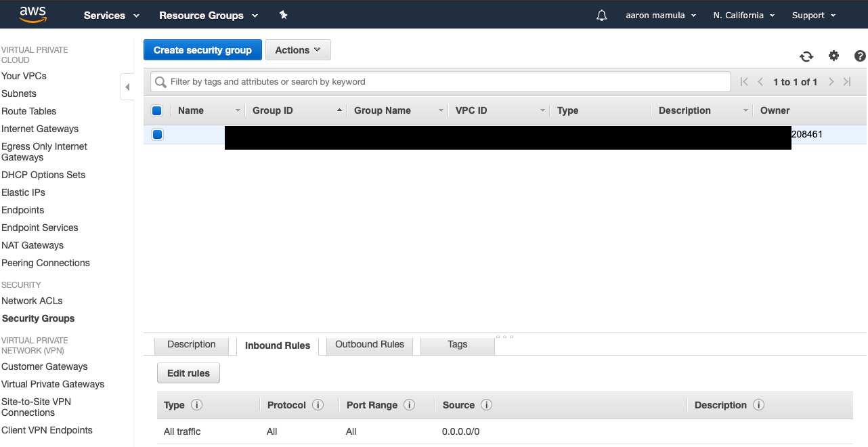Click Create security group button

(202, 50)
